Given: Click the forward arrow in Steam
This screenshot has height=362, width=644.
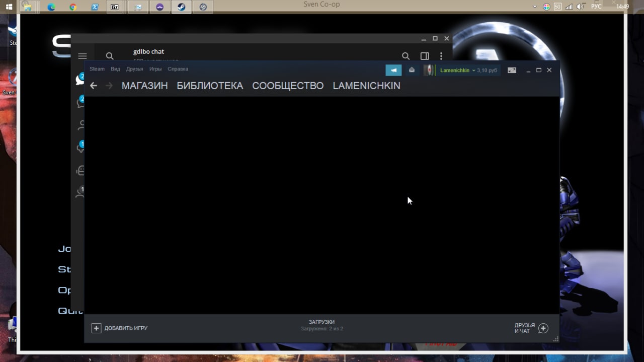Looking at the screenshot, I should 109,86.
